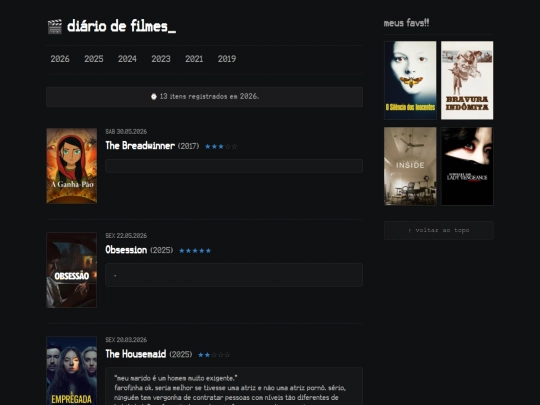Select the SAB 30.05.2026 date text
The height and width of the screenshot is (405, 540).
pos(126,132)
